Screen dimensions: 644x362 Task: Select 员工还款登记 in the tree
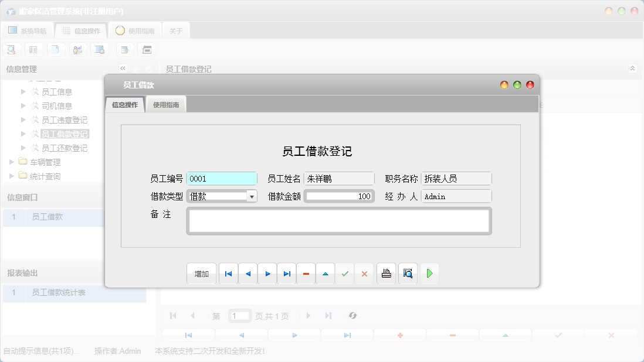point(65,148)
